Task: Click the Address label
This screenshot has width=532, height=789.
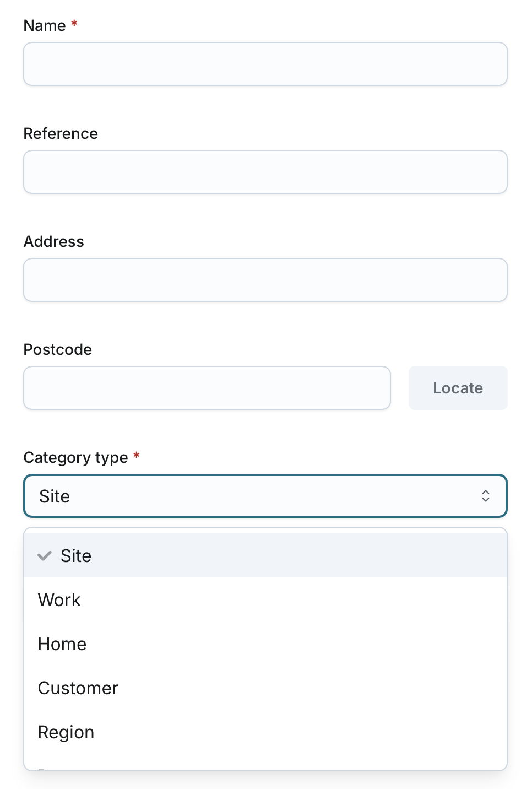Action: click(x=54, y=241)
